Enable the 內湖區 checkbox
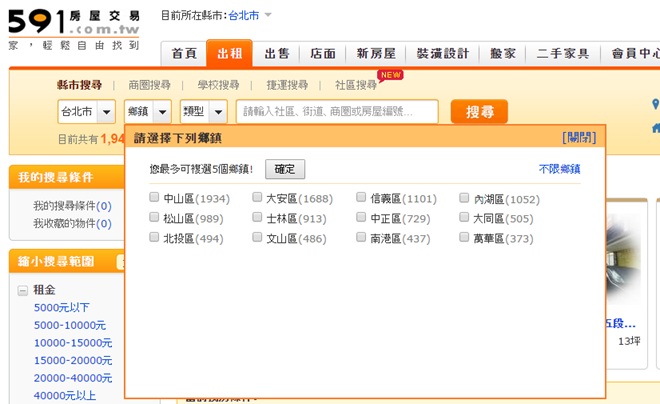Image resolution: width=660 pixels, height=404 pixels. pos(464,198)
